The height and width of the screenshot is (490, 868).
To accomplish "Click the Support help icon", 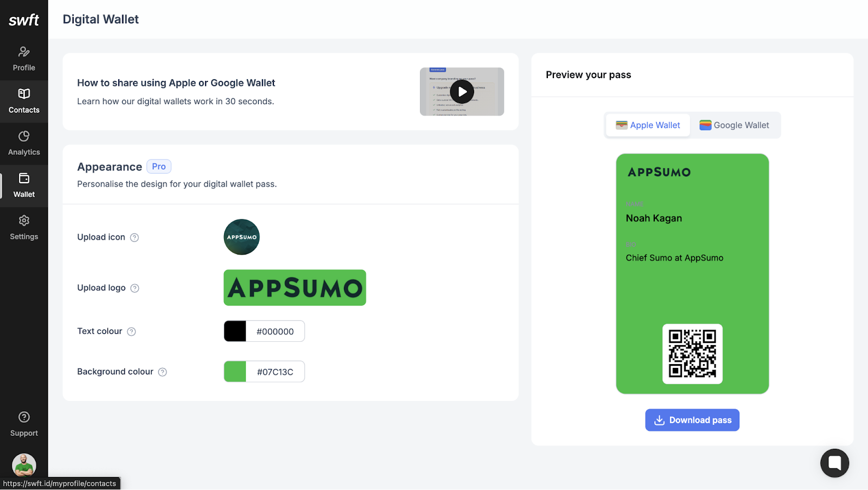I will point(24,423).
